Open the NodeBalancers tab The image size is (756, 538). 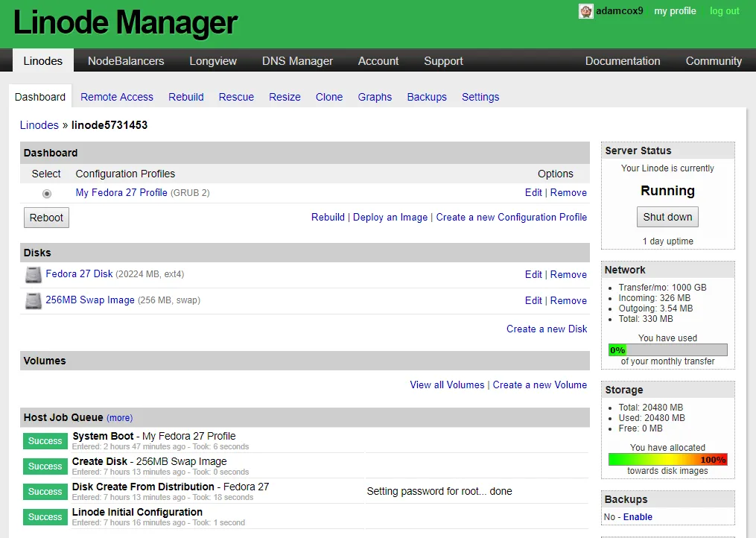click(126, 61)
